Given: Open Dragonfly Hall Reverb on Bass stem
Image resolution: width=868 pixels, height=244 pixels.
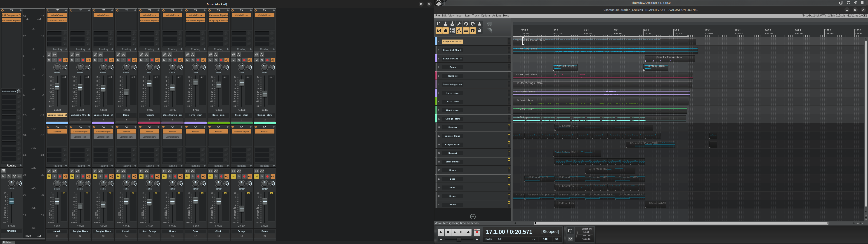Looking at the screenshot, I should (218, 21).
